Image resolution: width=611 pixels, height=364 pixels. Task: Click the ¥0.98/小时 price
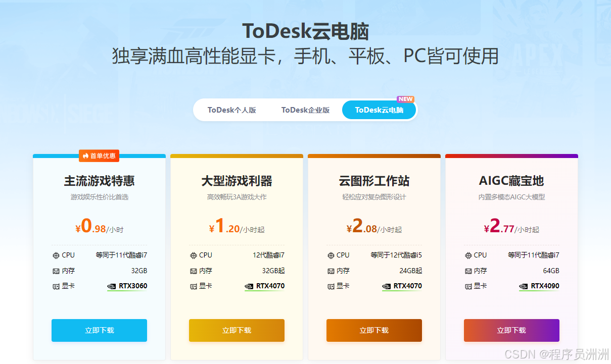(99, 226)
